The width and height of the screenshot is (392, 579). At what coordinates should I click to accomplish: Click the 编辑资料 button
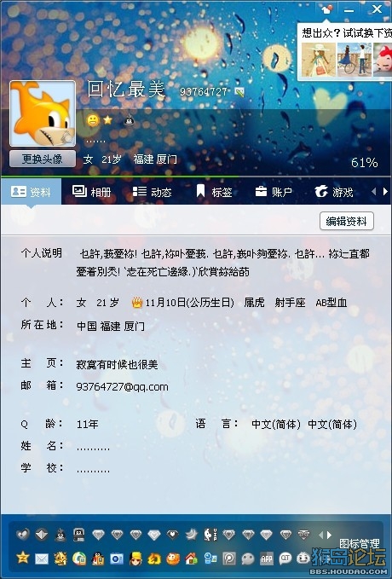point(347,221)
